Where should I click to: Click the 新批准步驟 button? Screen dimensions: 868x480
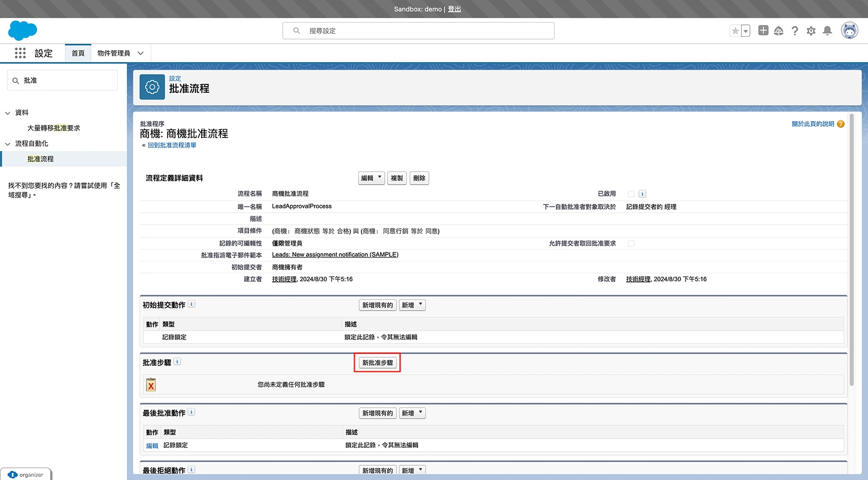tap(377, 363)
